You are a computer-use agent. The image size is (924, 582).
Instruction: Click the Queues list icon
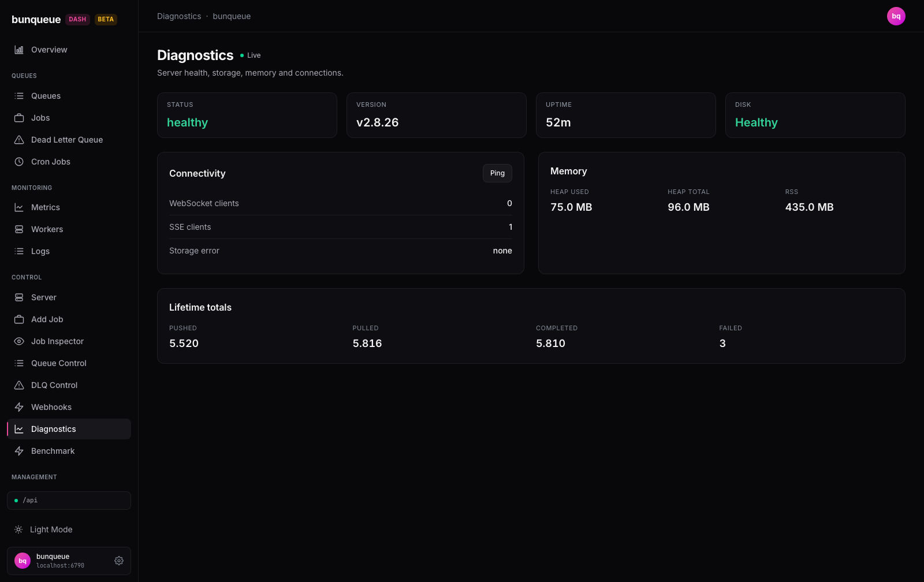[x=19, y=96]
